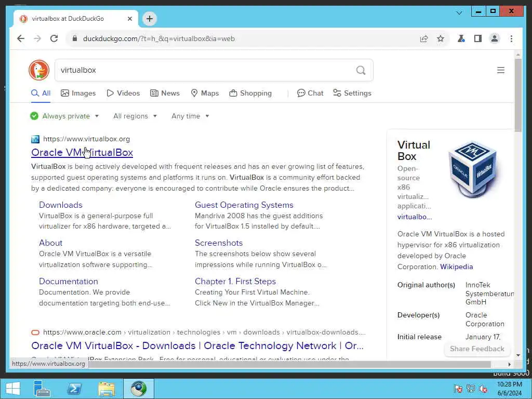Click the Share Feedback button
The width and height of the screenshot is (532, 399).
pos(477,349)
